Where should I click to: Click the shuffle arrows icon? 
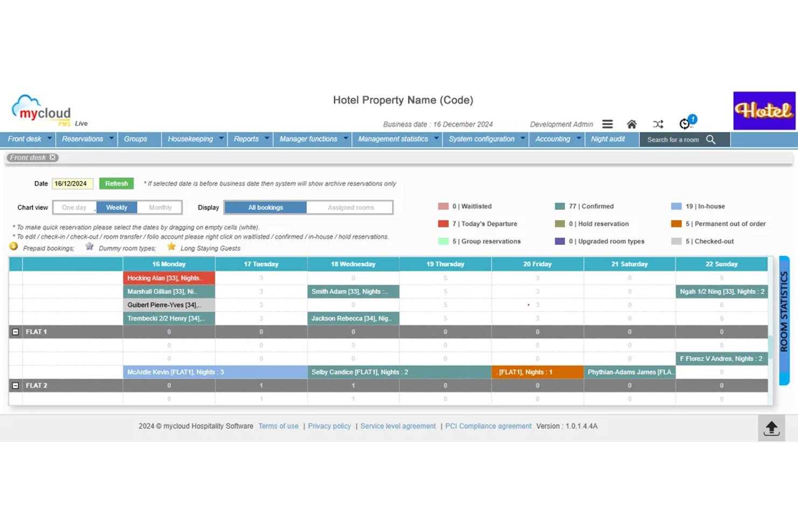(658, 124)
